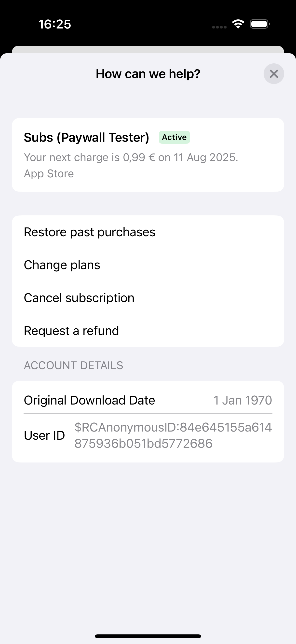The width and height of the screenshot is (296, 644).
Task: Select the Subs (Paywall Tester) card
Action: pyautogui.click(x=148, y=154)
